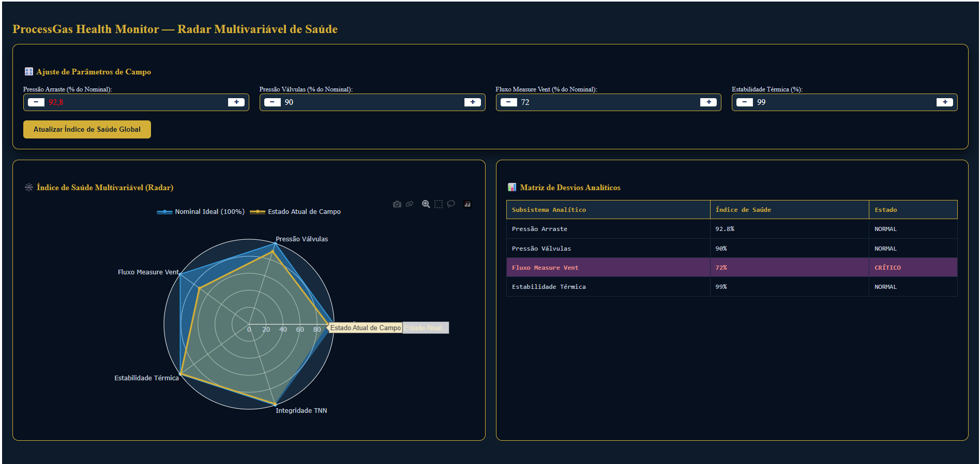
Task: Click the Estabilidade Térmica value field showing 99
Action: click(x=845, y=102)
